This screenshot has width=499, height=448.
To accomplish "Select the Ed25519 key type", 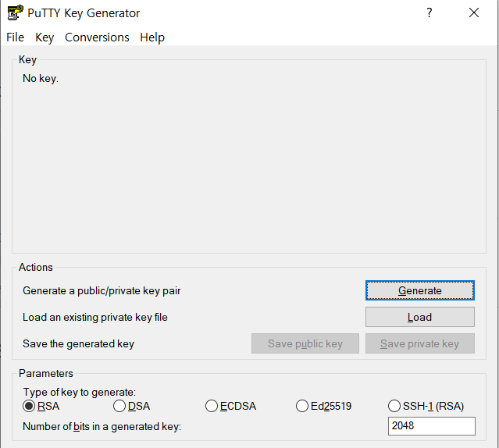I will point(323,406).
